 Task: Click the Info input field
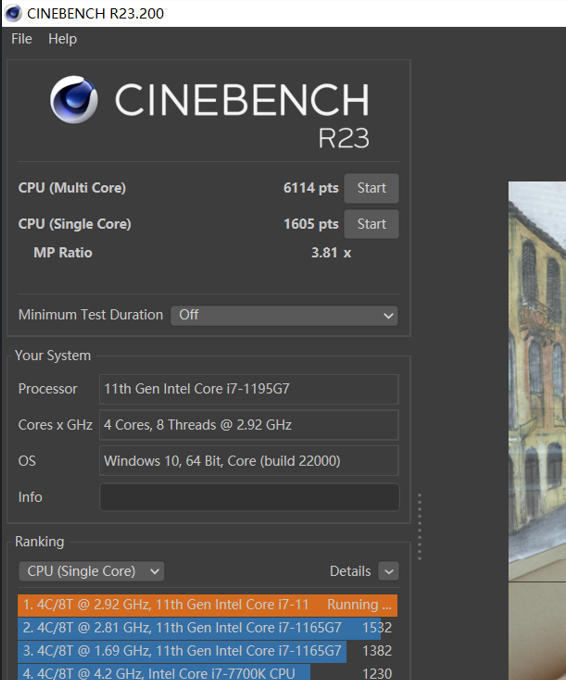(x=249, y=497)
